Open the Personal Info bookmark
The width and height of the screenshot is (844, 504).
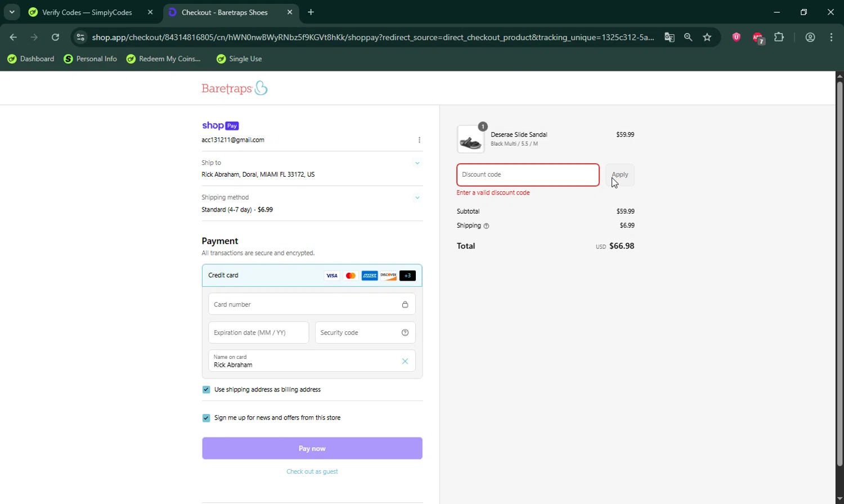[91, 58]
